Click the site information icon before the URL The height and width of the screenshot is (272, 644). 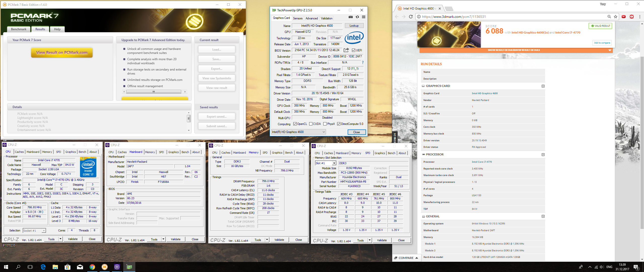[419, 17]
